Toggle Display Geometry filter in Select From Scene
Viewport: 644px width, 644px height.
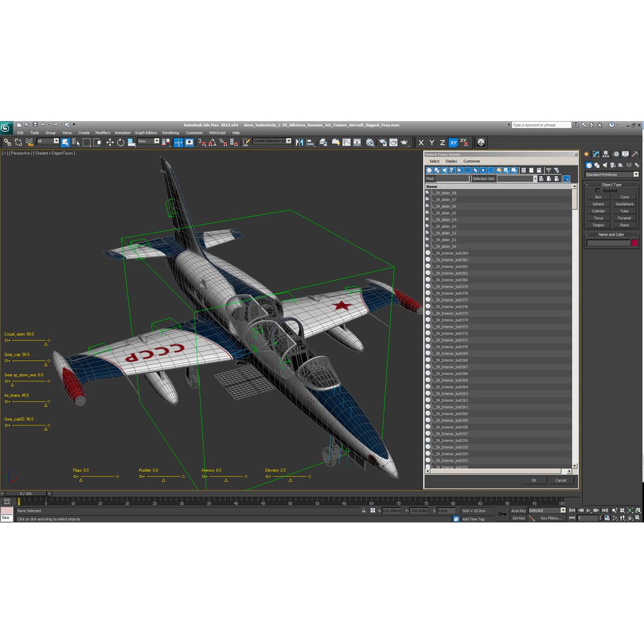(x=429, y=170)
